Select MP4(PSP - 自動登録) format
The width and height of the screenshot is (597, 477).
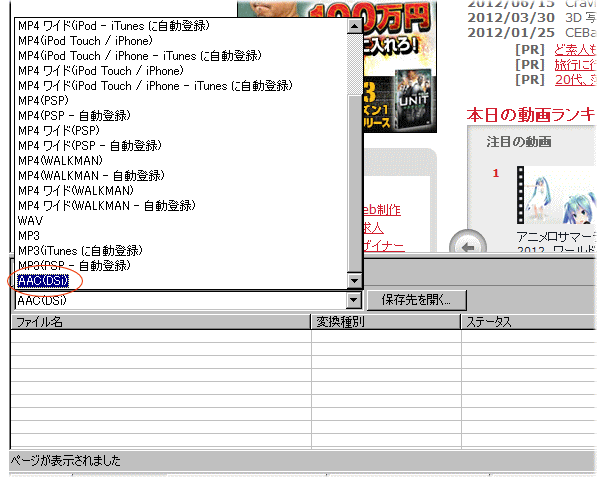click(x=74, y=116)
